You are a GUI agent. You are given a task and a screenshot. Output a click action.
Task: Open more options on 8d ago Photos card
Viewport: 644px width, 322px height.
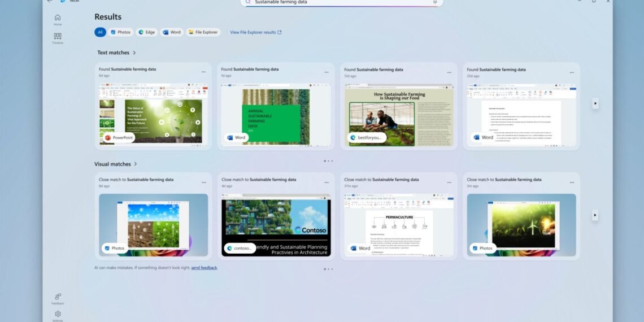coord(204,182)
